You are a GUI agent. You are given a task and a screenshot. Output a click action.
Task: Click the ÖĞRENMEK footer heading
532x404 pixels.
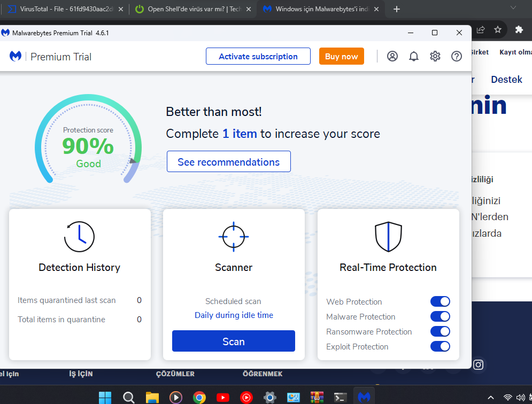(263, 374)
